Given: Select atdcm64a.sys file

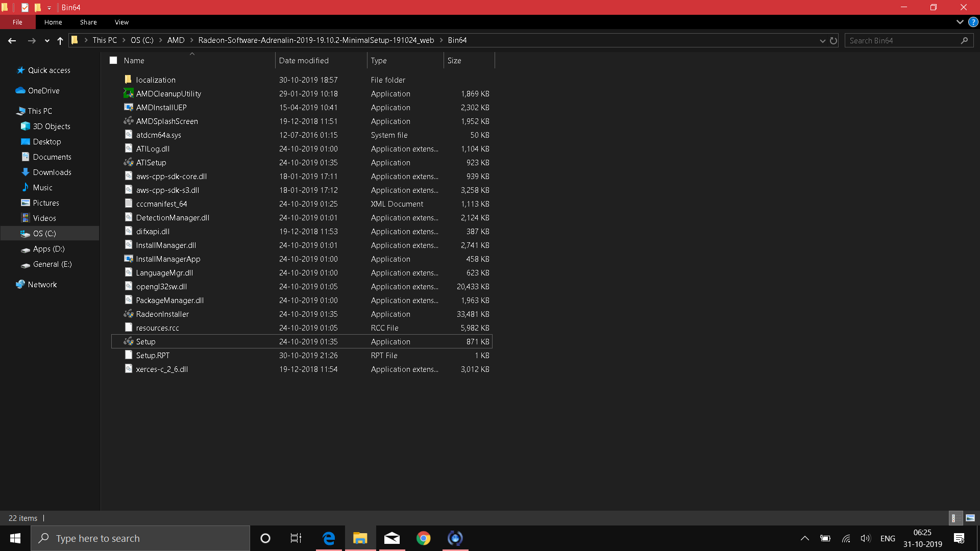Looking at the screenshot, I should (x=159, y=135).
